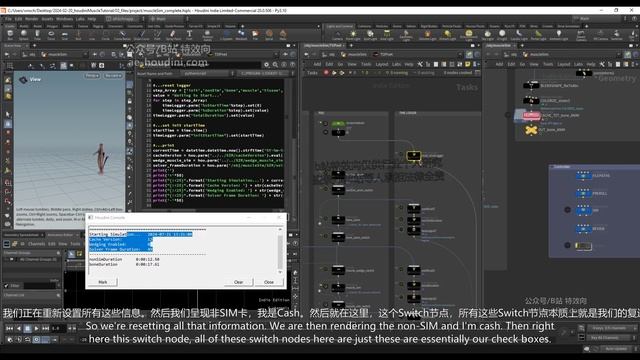The image size is (640, 360).
Task: Jump to first frame in playbar
Action: point(9,328)
